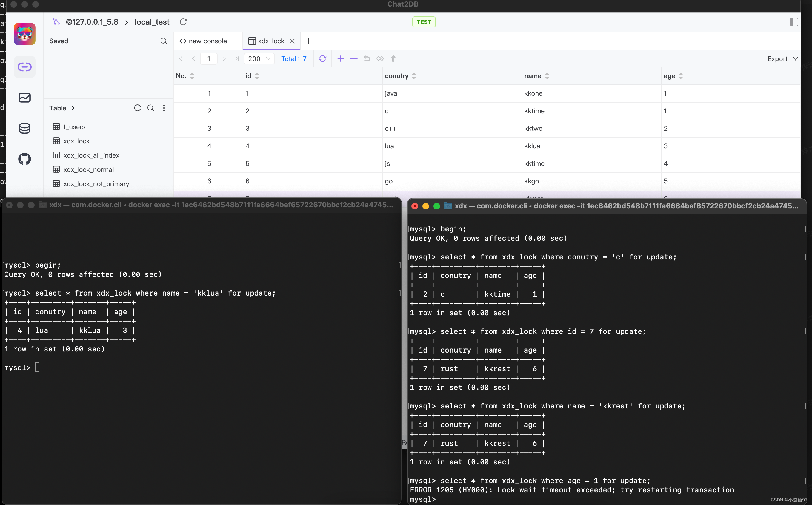
Task: Select the cell containing kkgo
Action: pyautogui.click(x=591, y=181)
